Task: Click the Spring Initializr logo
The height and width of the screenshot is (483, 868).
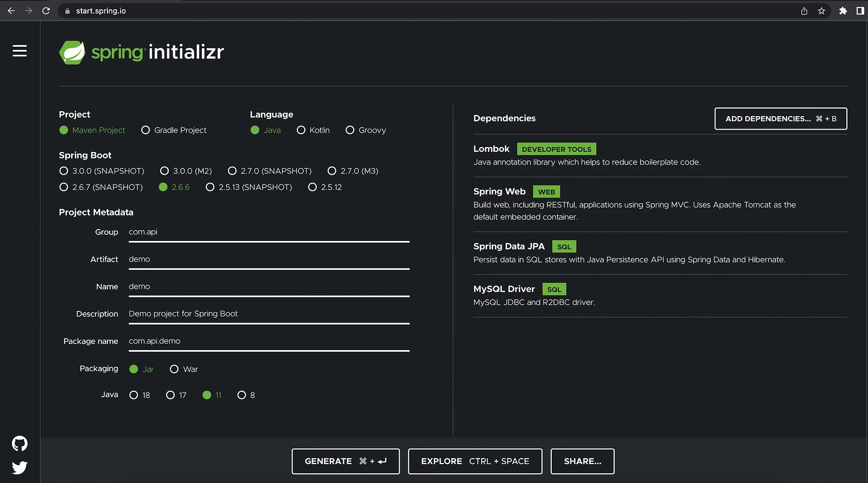Action: 141,52
